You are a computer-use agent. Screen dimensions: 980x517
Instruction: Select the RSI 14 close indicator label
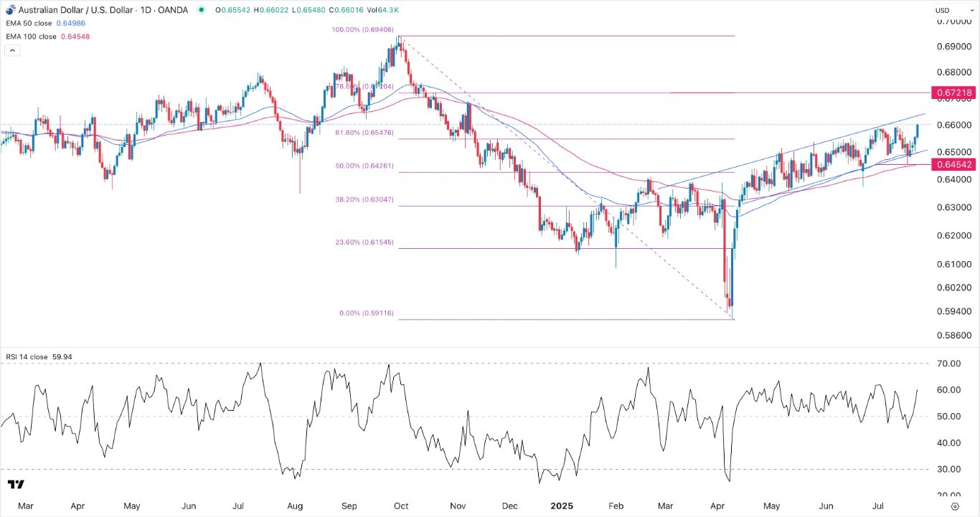tap(29, 356)
